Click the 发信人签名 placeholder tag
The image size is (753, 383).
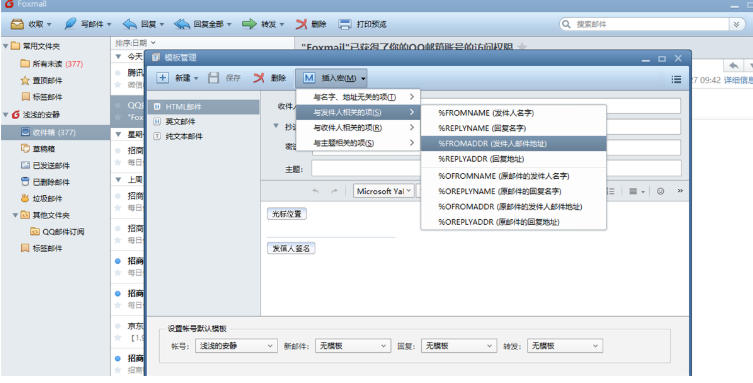coord(291,248)
